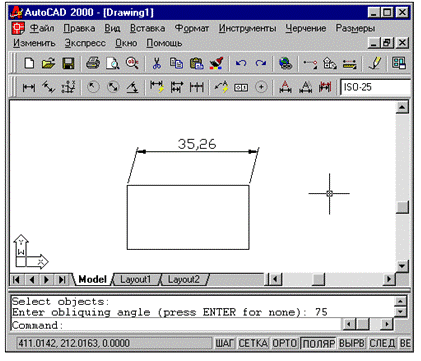Toggle СЕТКА grid display
Screen dimensions: 421x361
253,343
